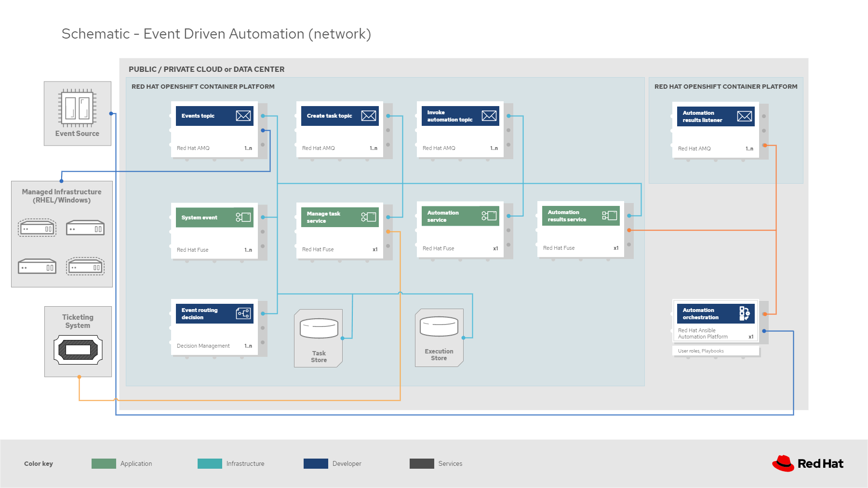Click the Execution Store database cylinder
Viewport: 868px width, 488px height.
(x=439, y=326)
